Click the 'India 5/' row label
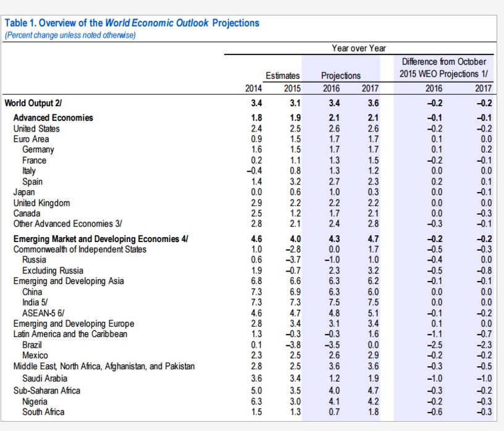This screenshot has width=504, height=431. 35,303
